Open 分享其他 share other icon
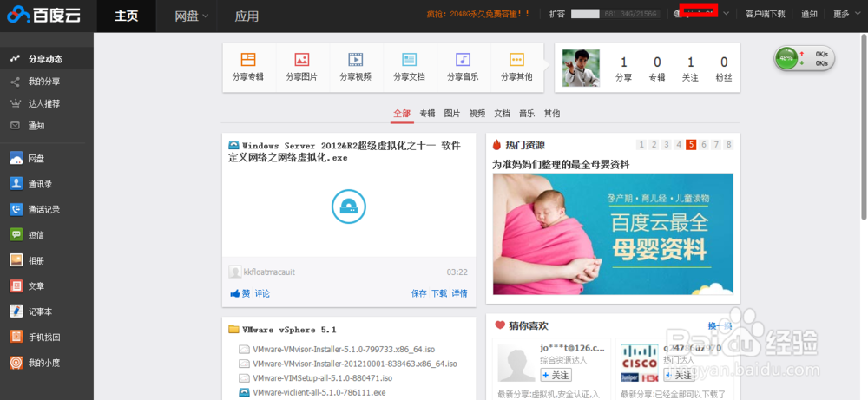Image resolution: width=868 pixels, height=400 pixels. point(516,60)
